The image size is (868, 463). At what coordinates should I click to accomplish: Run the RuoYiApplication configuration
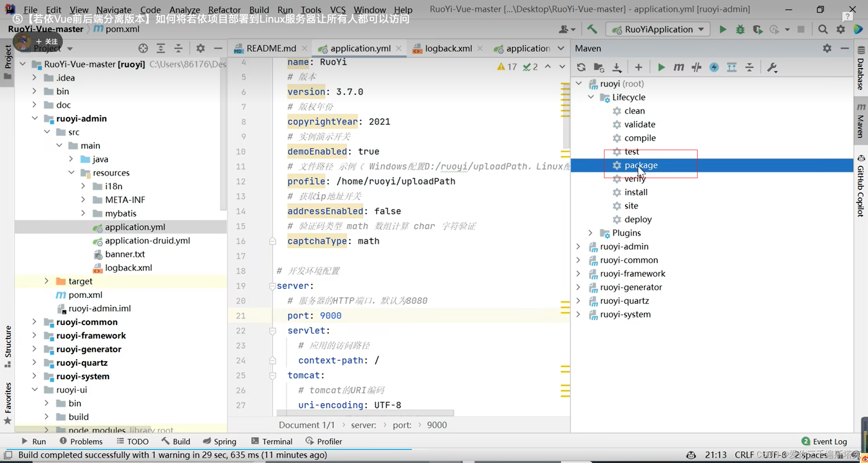[x=722, y=29]
